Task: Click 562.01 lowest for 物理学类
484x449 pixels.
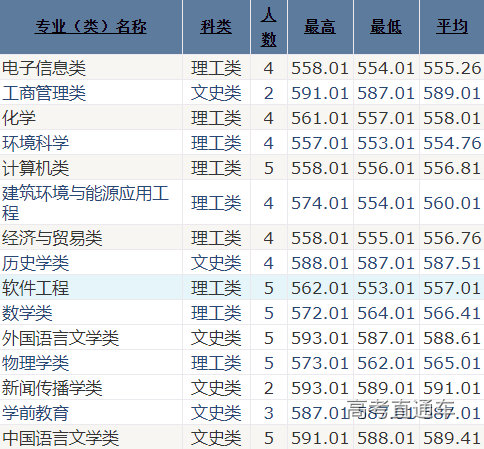Action: click(386, 363)
